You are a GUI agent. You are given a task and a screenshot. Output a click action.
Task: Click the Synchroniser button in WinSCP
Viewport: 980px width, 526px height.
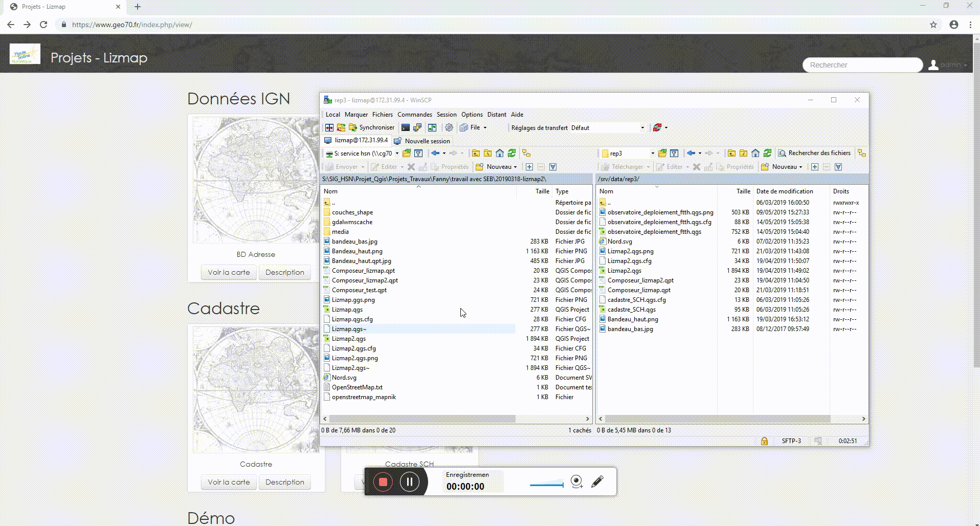(372, 127)
